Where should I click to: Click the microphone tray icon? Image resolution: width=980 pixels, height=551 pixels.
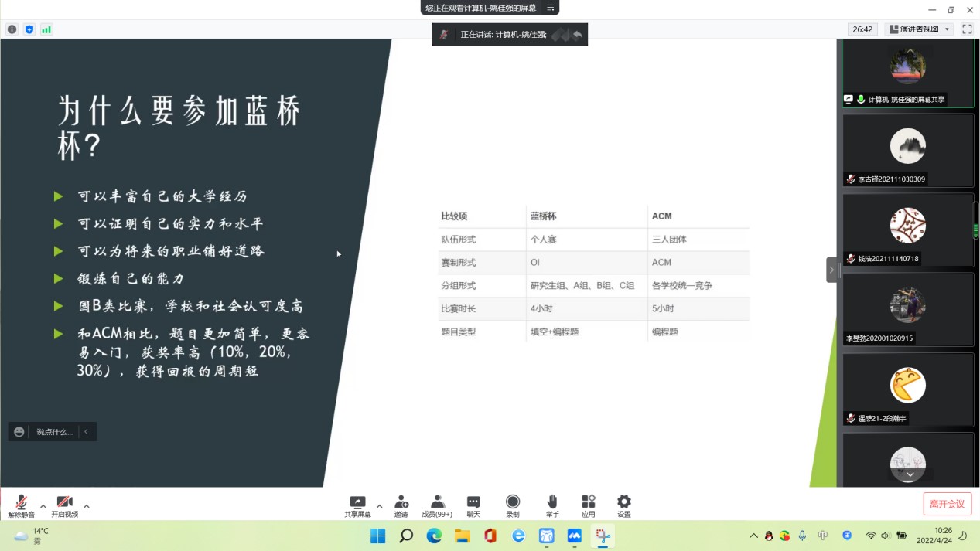[803, 536]
